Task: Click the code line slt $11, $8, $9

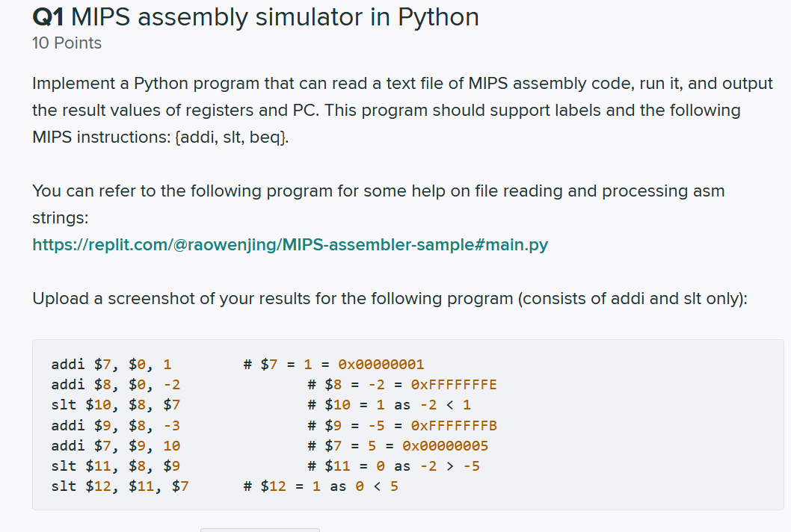Action: (116, 466)
